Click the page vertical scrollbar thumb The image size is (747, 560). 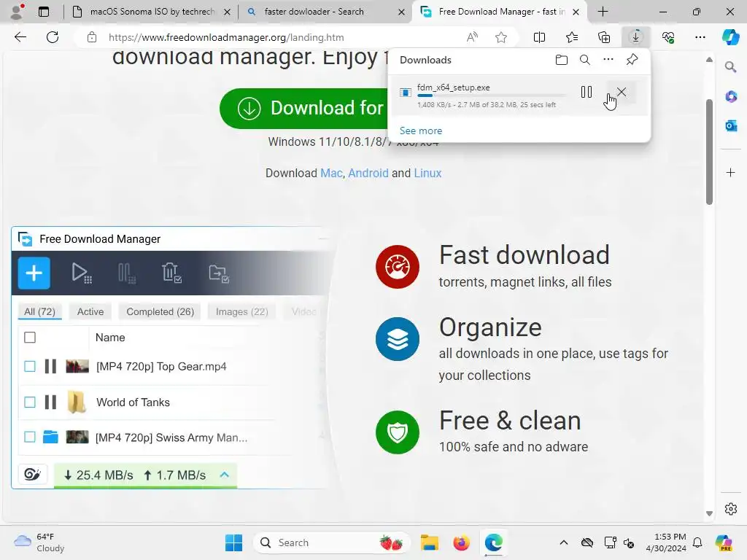[x=709, y=152]
